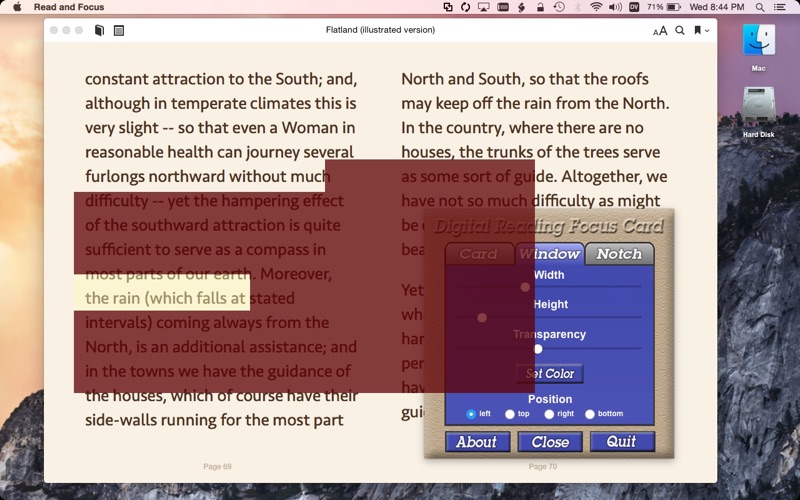Switch to the Card tab
The height and width of the screenshot is (500, 800).
coord(479,254)
